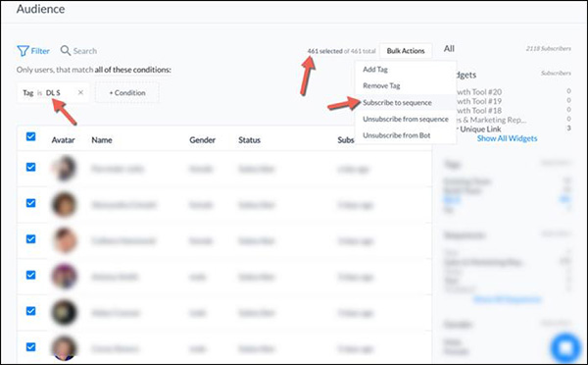Select Remove Tag menu option
The width and height of the screenshot is (588, 365).
[381, 85]
